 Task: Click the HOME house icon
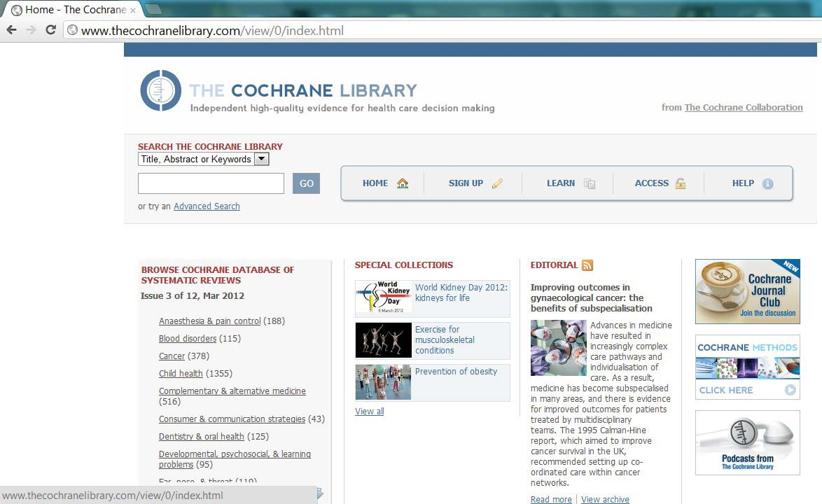coord(403,183)
